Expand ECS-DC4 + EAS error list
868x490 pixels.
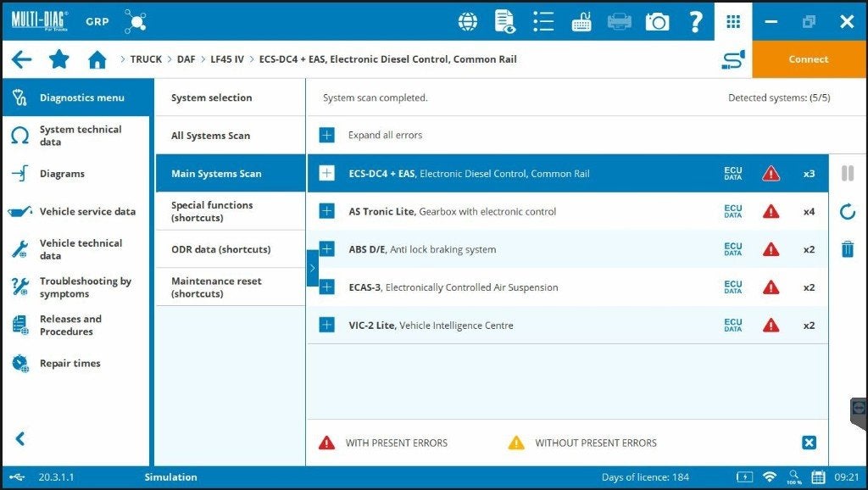coord(326,173)
